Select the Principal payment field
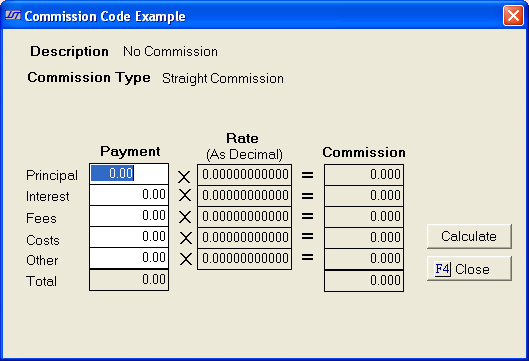The height and width of the screenshot is (361, 529). click(129, 174)
